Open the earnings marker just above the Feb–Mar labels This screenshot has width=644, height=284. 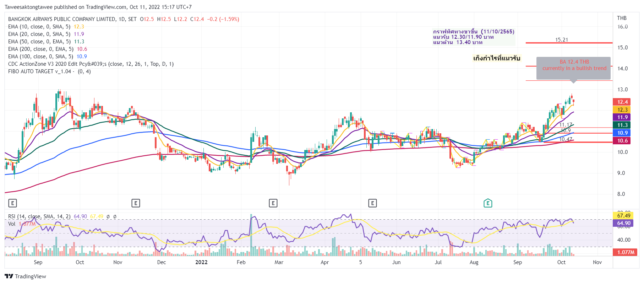[x=273, y=203]
